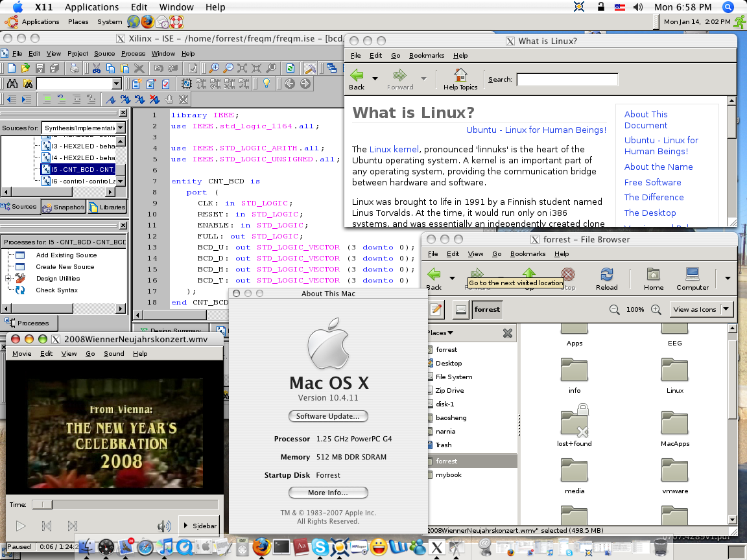Open the Process menu in Xilinx ISE
This screenshot has height=560, width=747.
[133, 53]
